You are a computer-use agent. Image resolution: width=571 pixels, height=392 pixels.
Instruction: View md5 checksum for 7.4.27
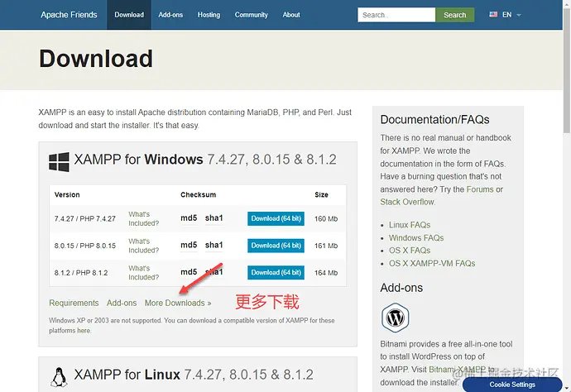pyautogui.click(x=189, y=218)
